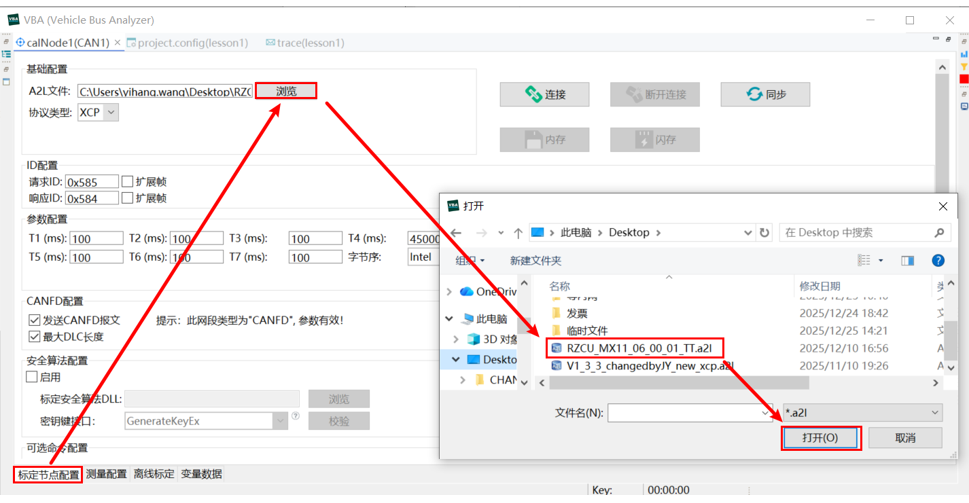The image size is (969, 503).
Task: Collapse the Desktop tree node
Action: [x=456, y=360]
